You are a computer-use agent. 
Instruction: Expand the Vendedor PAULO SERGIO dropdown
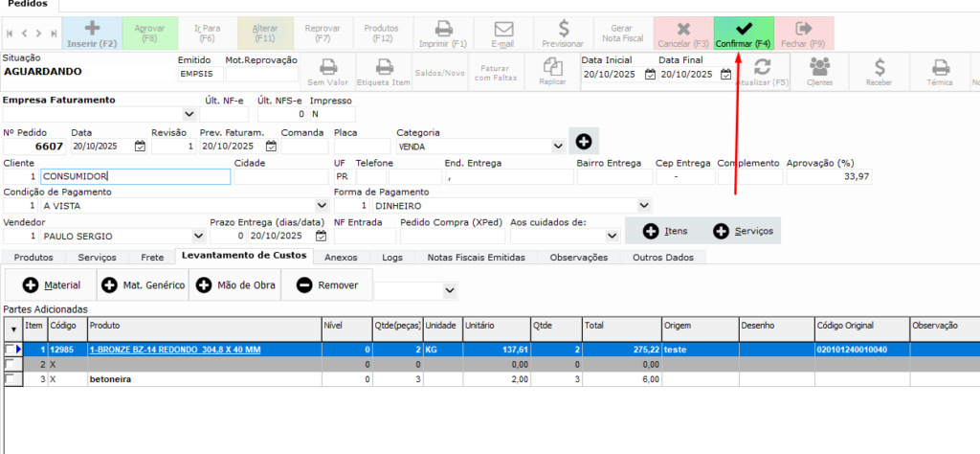[x=198, y=236]
